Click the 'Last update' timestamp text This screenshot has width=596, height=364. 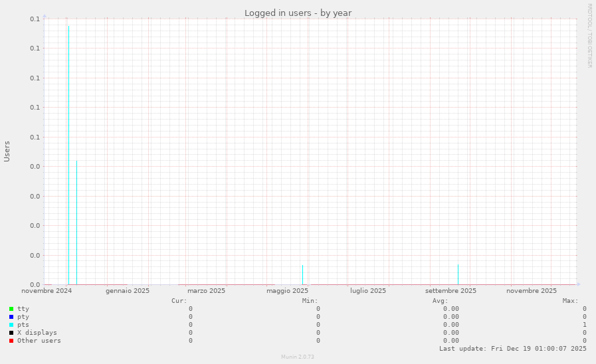tap(512, 348)
